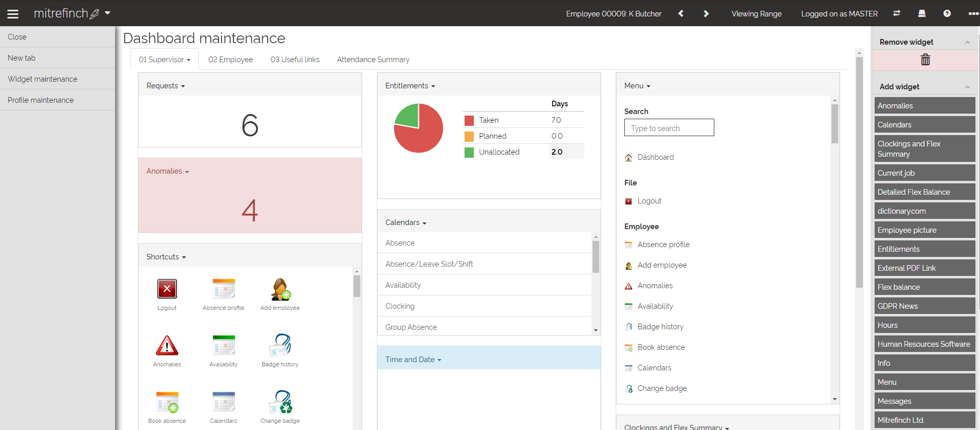The height and width of the screenshot is (430, 980).
Task: Click the swap user arrows icon
Action: point(897,13)
